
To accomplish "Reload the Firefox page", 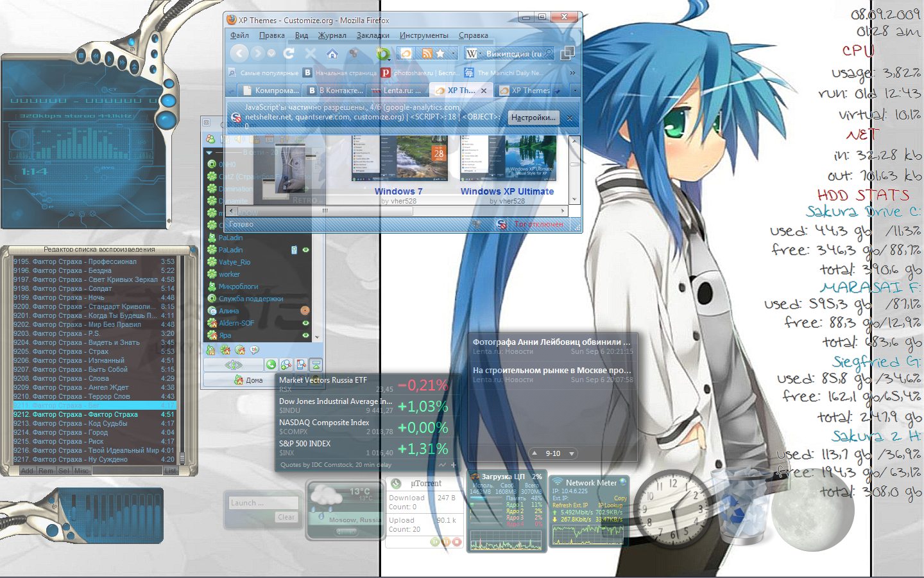I will click(x=289, y=53).
